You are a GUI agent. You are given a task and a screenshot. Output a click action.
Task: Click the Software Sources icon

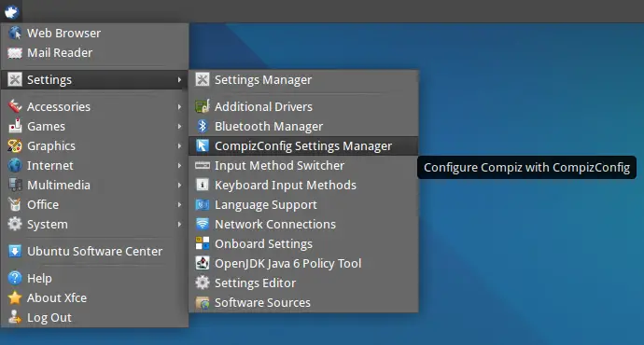tap(203, 303)
